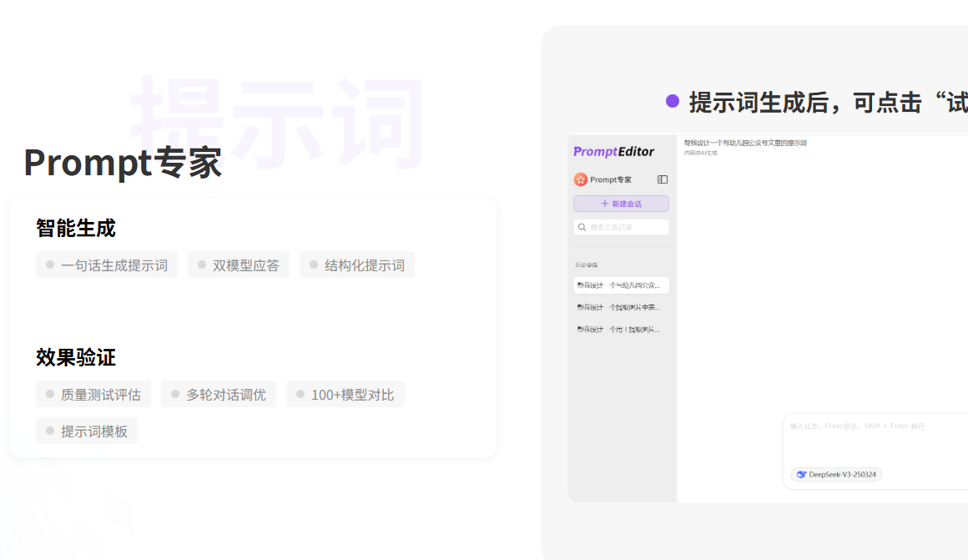The height and width of the screenshot is (560, 968).
Task: Select the 质量测试评估 tag
Action: [93, 395]
